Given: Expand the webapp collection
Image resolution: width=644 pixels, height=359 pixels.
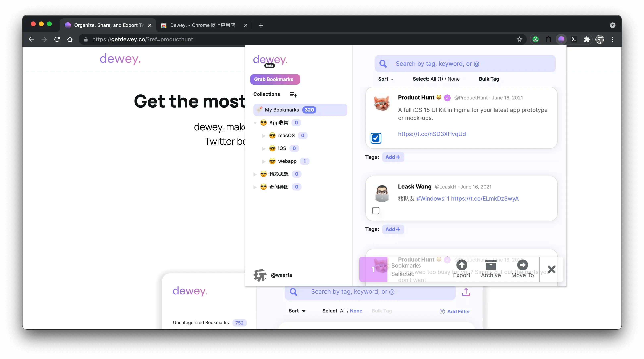Looking at the screenshot, I should click(x=264, y=161).
